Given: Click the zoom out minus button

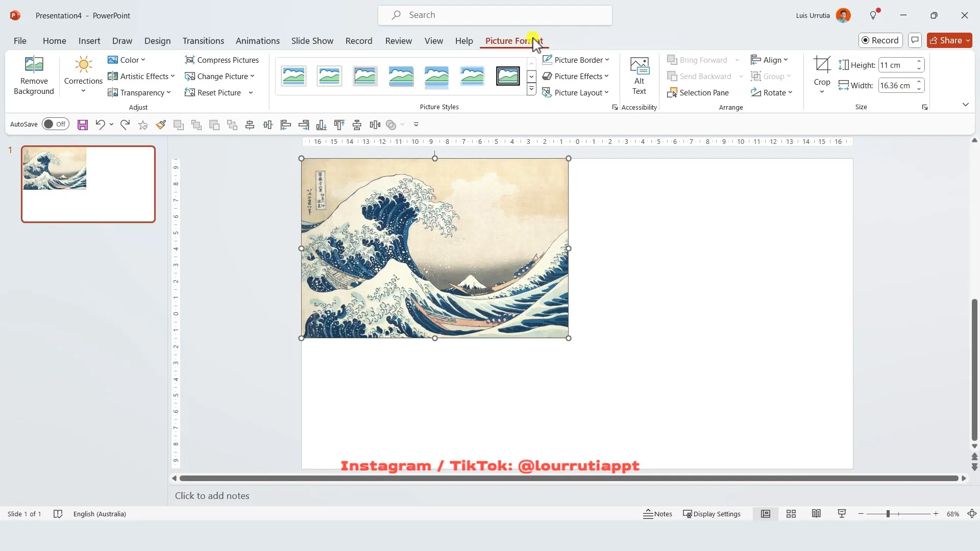Looking at the screenshot, I should pos(861,514).
